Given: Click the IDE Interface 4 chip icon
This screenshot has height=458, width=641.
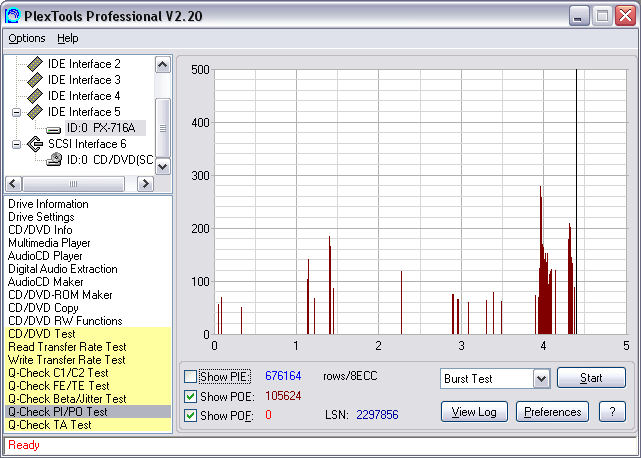Looking at the screenshot, I should pos(35,96).
